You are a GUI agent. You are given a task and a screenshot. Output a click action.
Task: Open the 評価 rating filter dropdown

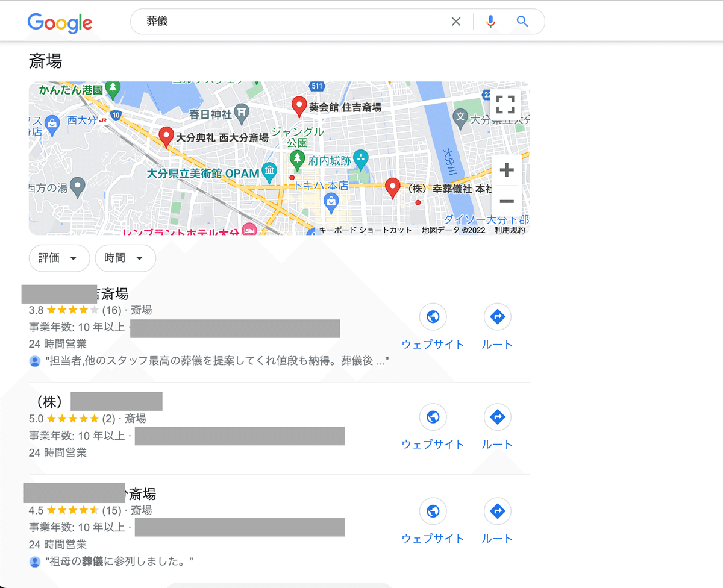[x=59, y=258]
